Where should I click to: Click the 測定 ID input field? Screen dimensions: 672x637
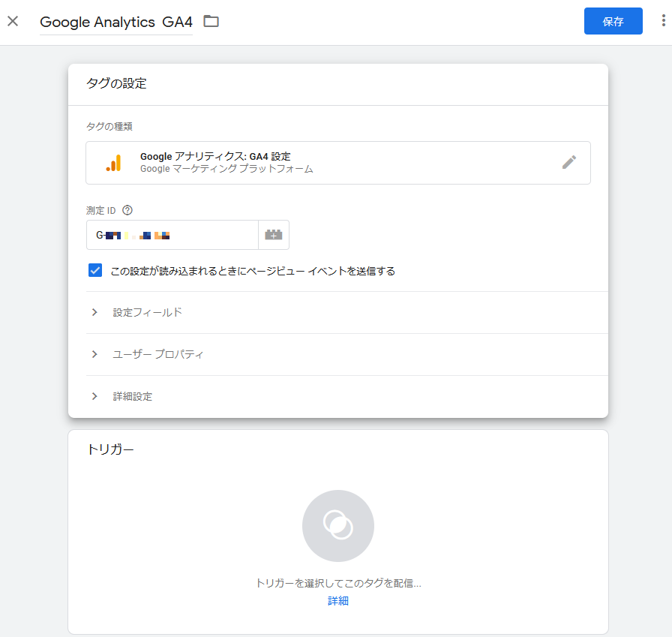coord(172,235)
